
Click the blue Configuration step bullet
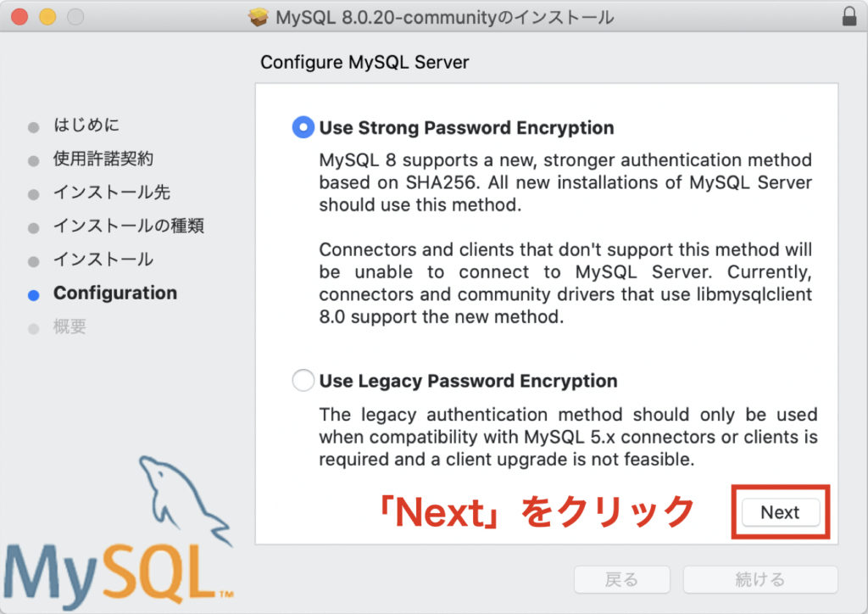pyautogui.click(x=34, y=295)
